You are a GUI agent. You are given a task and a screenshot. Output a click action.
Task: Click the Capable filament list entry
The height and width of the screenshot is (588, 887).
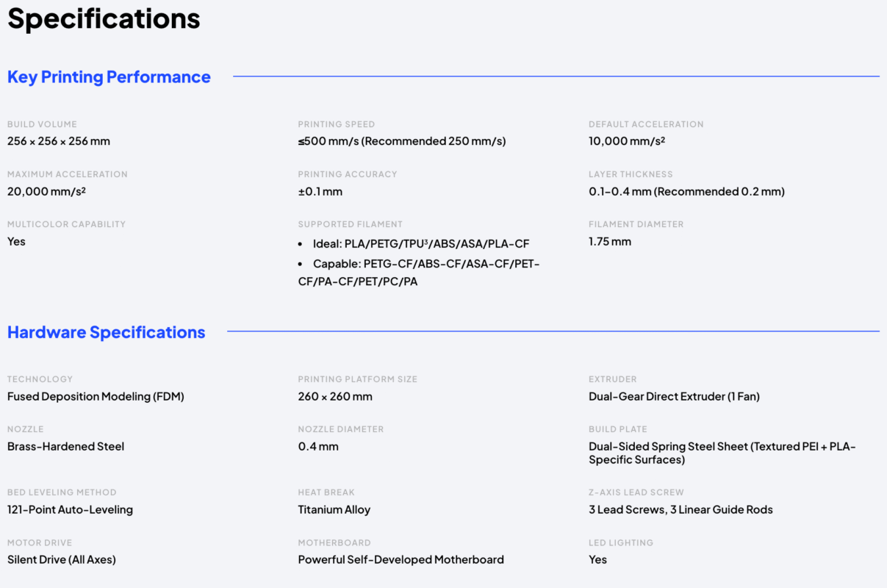(419, 272)
